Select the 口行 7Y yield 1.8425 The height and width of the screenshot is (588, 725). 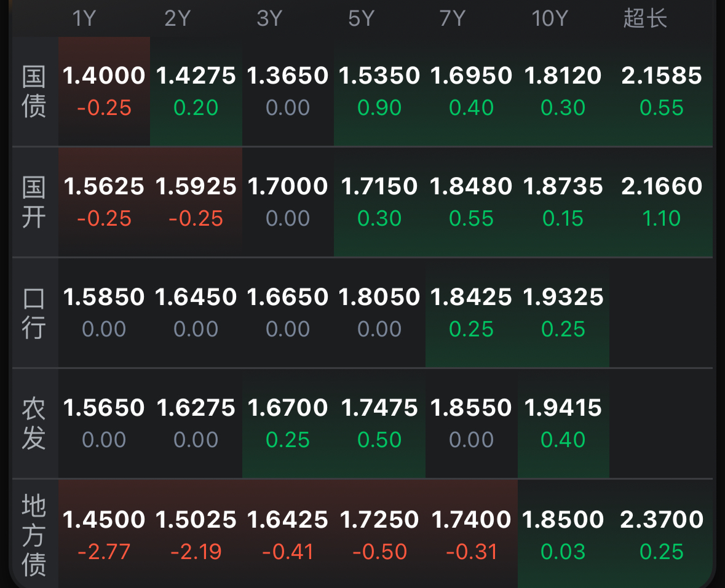[x=471, y=298]
